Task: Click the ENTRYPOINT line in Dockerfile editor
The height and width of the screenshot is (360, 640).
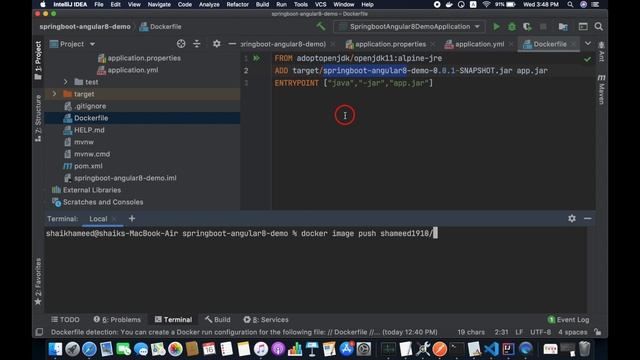Action: click(353, 83)
